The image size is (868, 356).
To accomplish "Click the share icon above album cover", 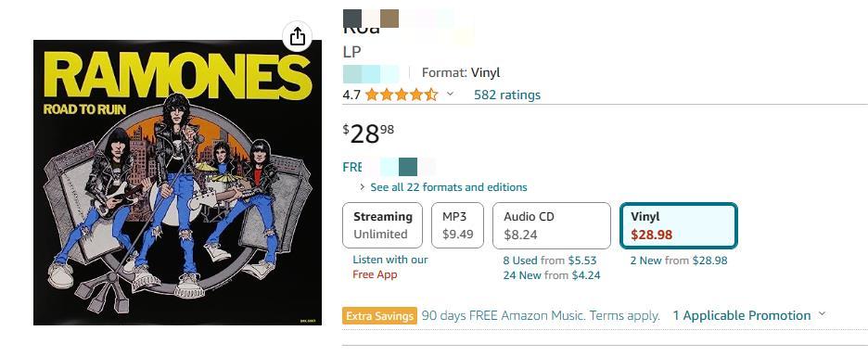I will [298, 36].
